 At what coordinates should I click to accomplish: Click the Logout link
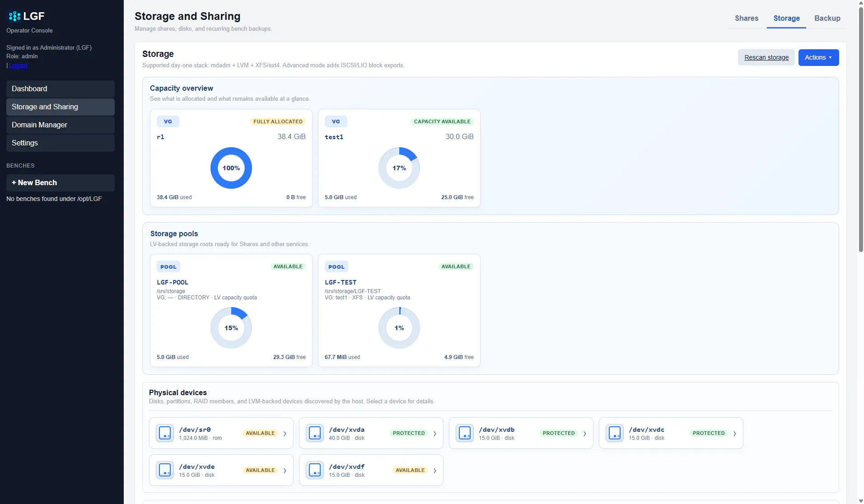[x=18, y=65]
